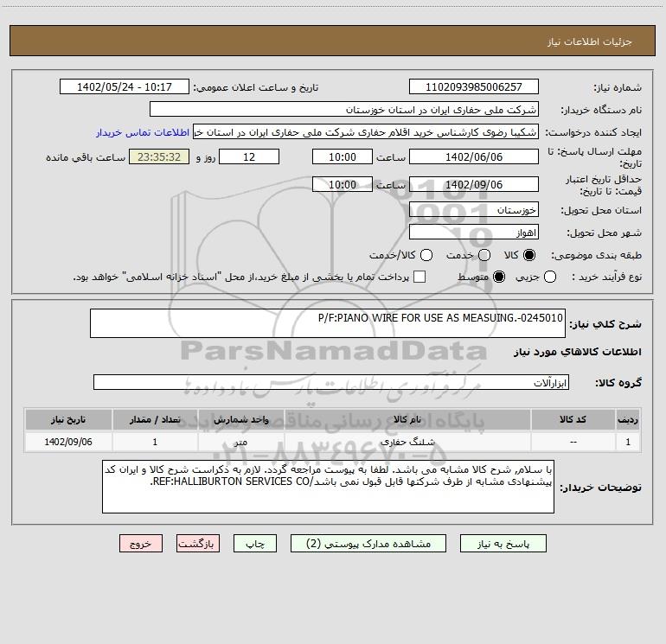Click the remaining days field showing 12

[249, 156]
